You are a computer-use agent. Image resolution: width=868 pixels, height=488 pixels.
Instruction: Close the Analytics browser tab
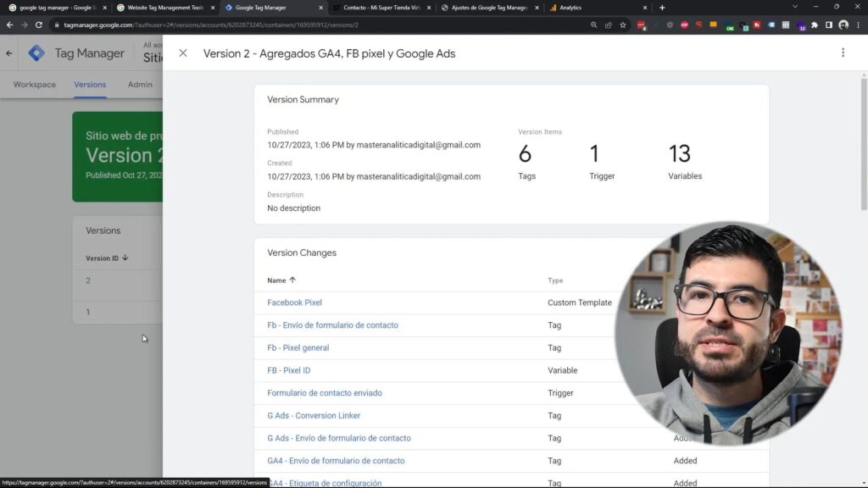[644, 8]
